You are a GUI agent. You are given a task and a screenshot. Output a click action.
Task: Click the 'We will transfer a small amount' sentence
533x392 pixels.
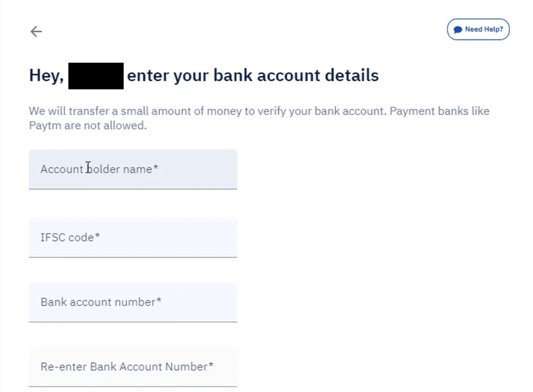click(141, 112)
